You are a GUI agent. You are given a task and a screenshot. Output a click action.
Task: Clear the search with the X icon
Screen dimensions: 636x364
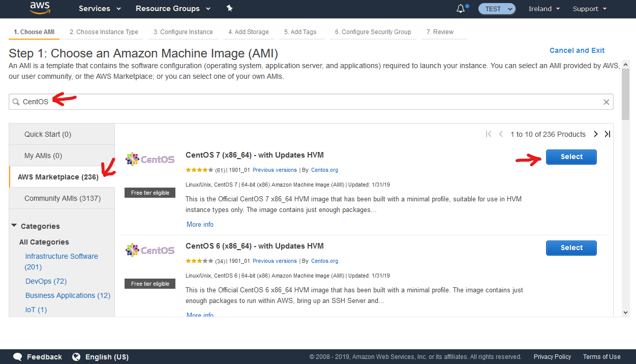pos(606,102)
